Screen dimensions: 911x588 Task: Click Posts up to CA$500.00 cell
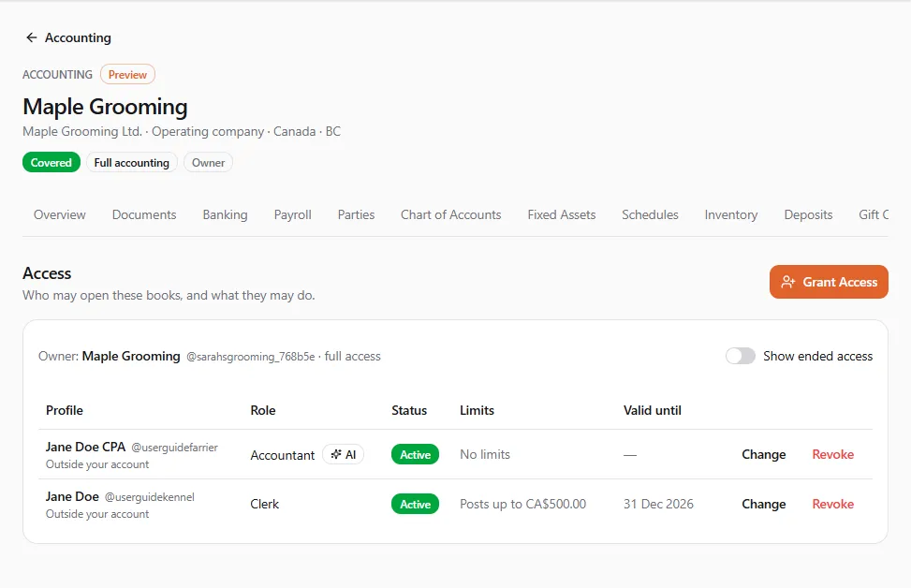(522, 505)
